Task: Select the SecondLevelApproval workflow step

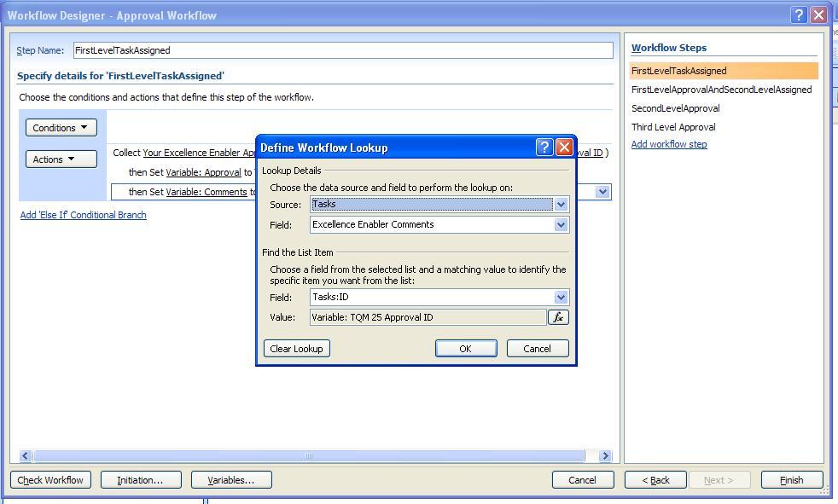Action: tap(676, 108)
